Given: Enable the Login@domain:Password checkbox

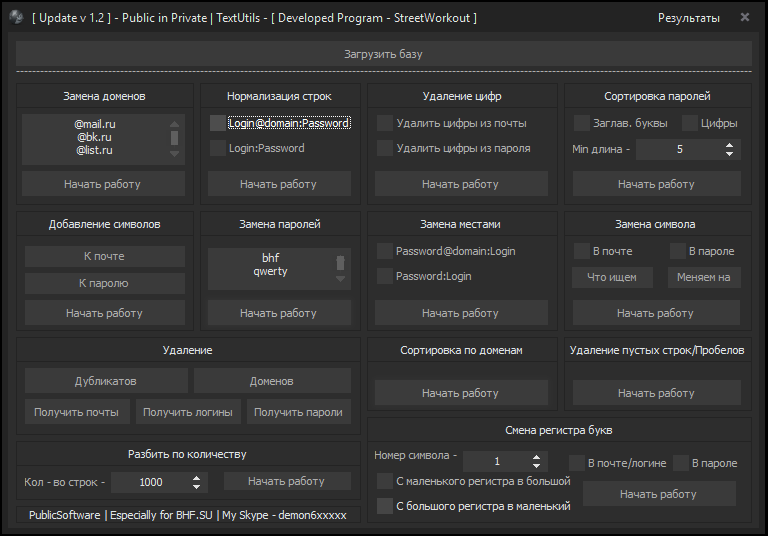Looking at the screenshot, I should click(x=218, y=124).
